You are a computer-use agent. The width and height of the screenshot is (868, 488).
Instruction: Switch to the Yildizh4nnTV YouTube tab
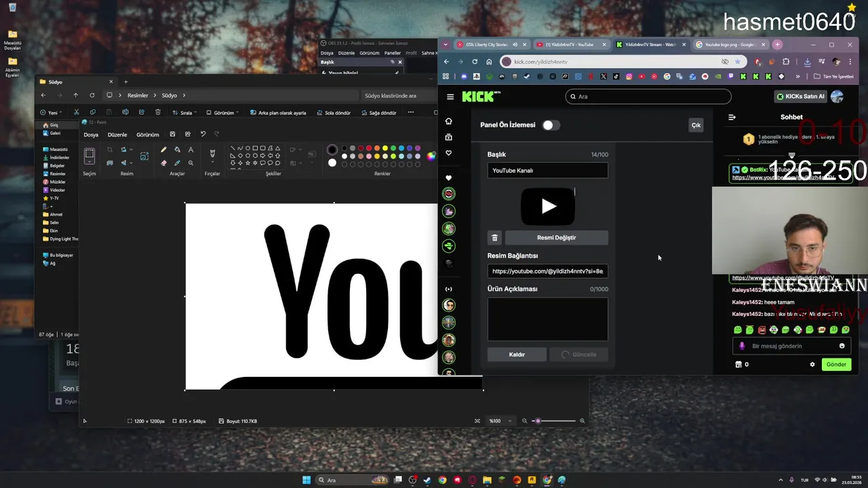pos(571,45)
